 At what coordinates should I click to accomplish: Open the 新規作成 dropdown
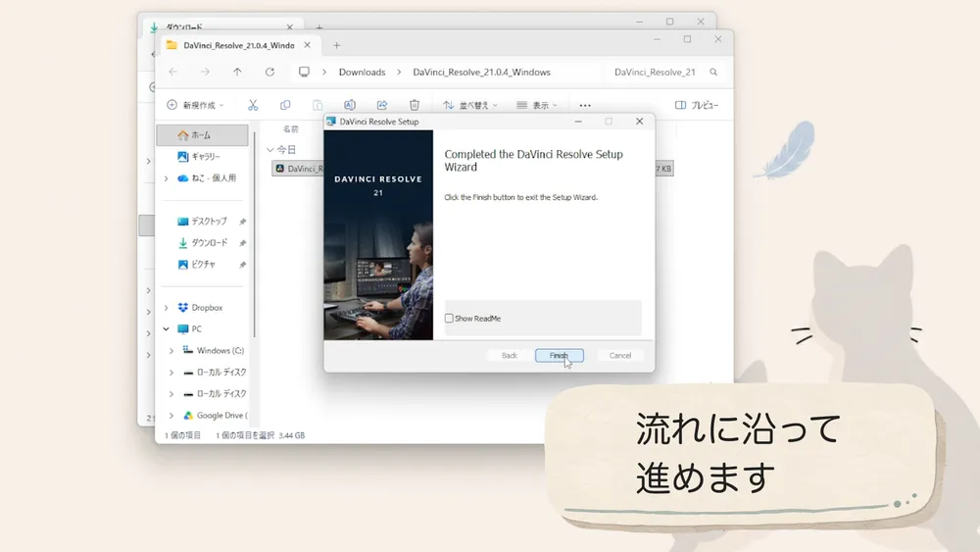[x=195, y=105]
